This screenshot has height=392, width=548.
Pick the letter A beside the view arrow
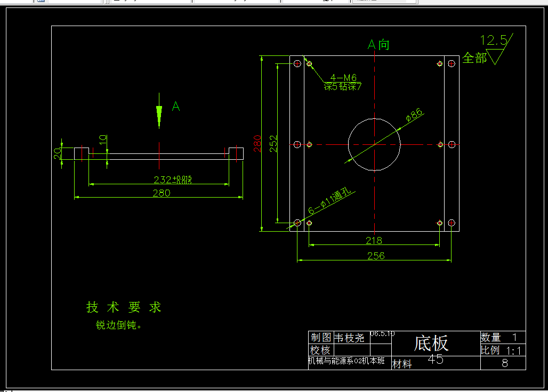pos(176,106)
